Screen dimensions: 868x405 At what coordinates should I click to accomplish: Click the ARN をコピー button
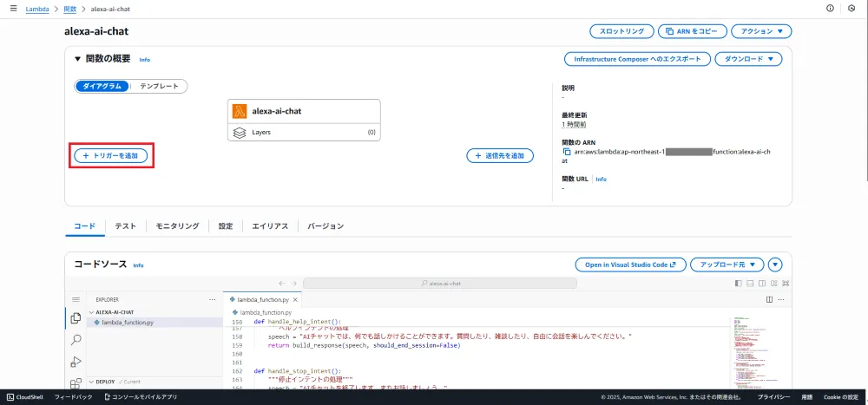tap(693, 31)
